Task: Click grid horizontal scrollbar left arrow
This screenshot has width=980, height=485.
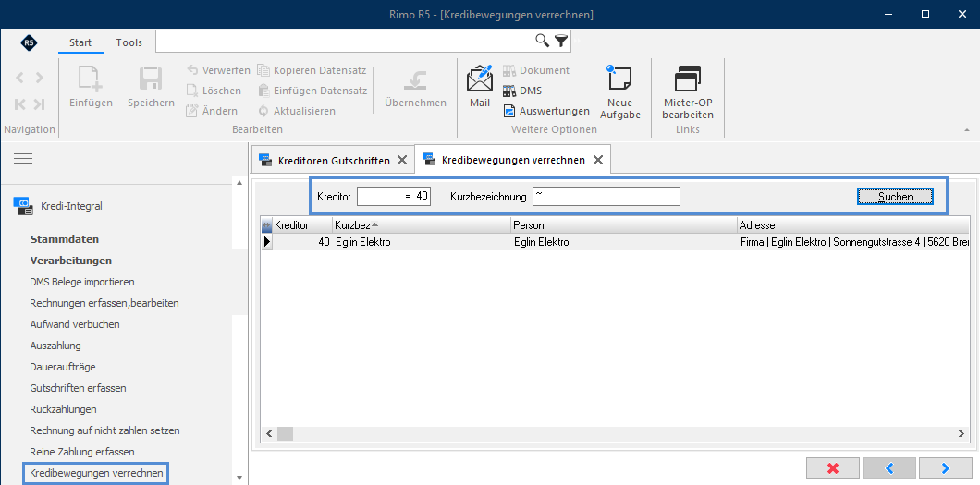Action: (x=269, y=433)
